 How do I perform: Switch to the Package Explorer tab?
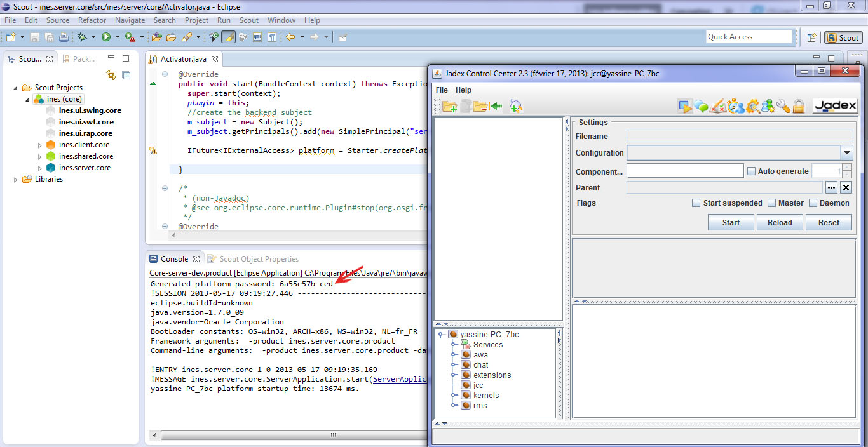[78, 59]
